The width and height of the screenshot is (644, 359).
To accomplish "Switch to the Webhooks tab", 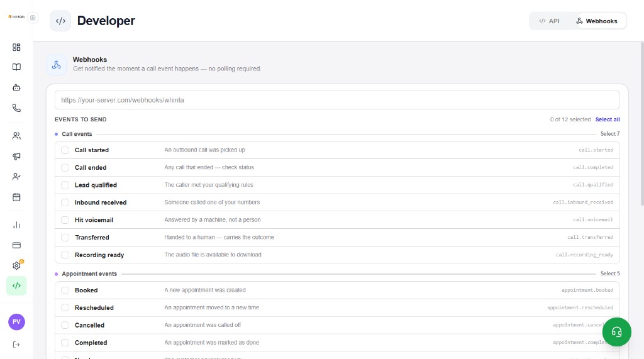I will click(x=597, y=21).
